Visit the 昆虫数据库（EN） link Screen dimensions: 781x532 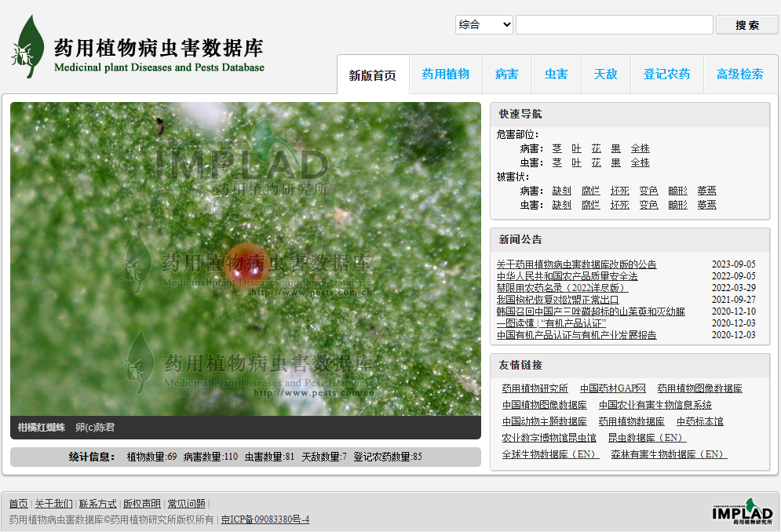[647, 438]
